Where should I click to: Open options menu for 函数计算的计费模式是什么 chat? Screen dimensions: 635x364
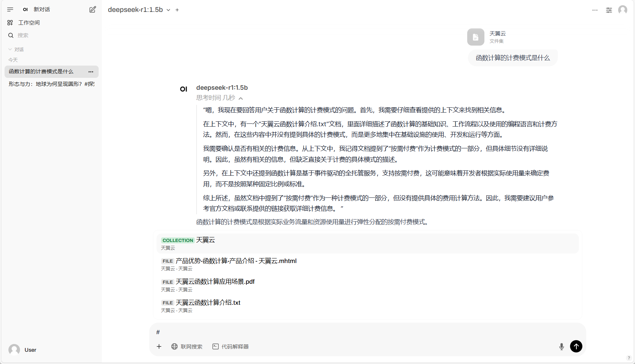tap(91, 72)
